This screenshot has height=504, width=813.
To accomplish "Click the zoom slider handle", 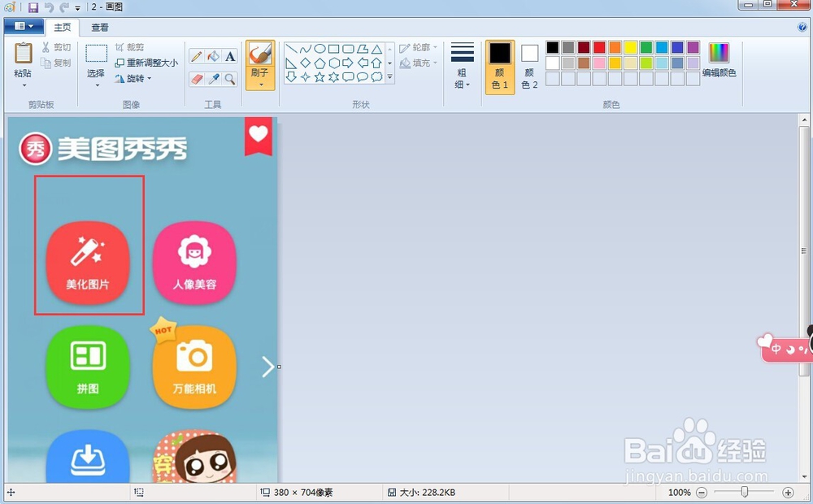I will point(745,492).
